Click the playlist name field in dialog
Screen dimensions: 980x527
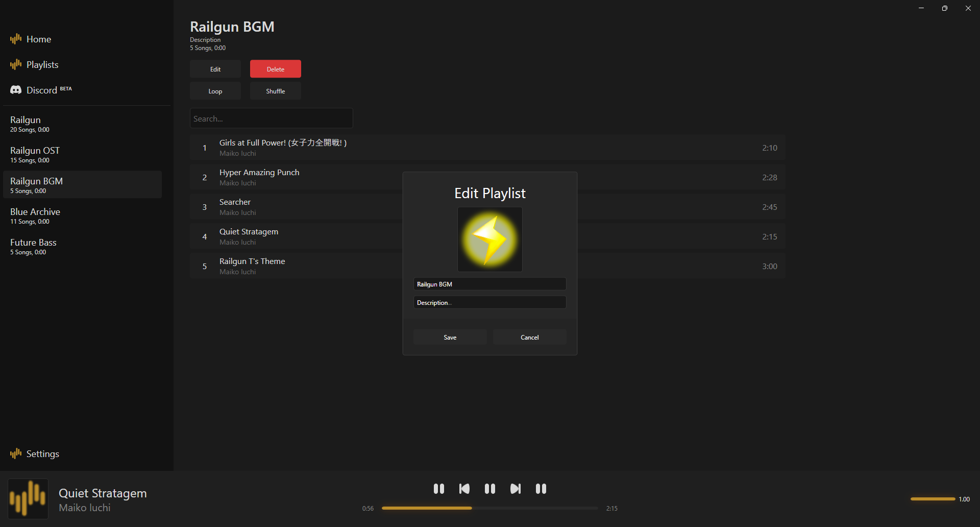pos(490,284)
